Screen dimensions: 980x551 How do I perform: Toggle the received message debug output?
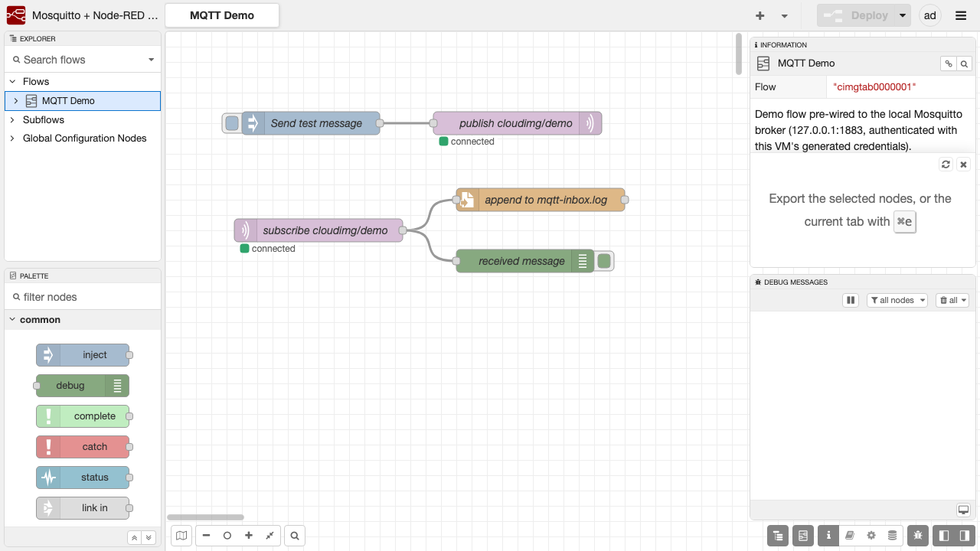point(604,261)
